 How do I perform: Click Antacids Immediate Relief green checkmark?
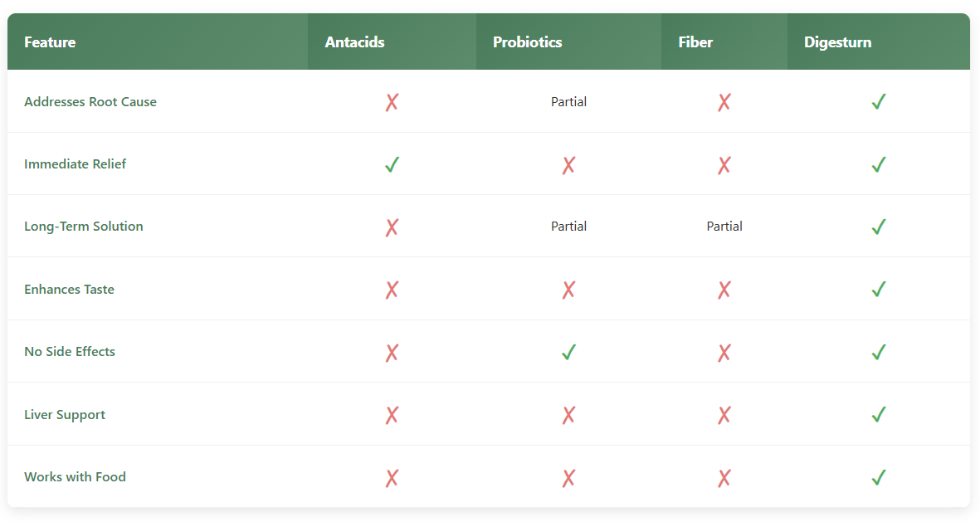click(392, 164)
